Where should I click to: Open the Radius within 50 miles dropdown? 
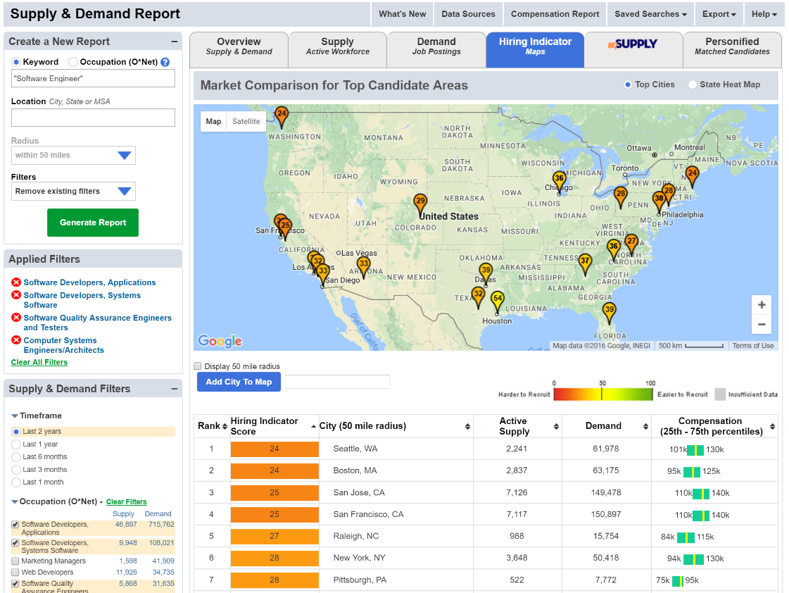74,156
